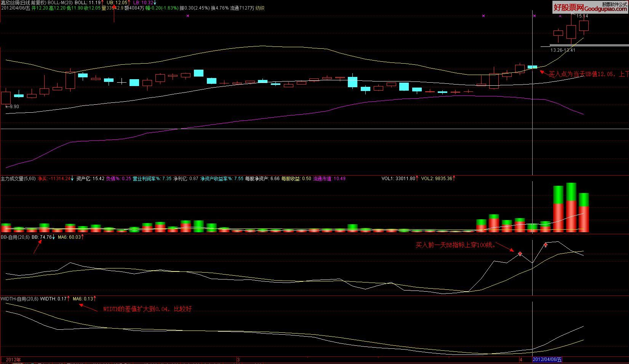Click the highlighted 2012/04/06/五 timeline date

click(547, 359)
